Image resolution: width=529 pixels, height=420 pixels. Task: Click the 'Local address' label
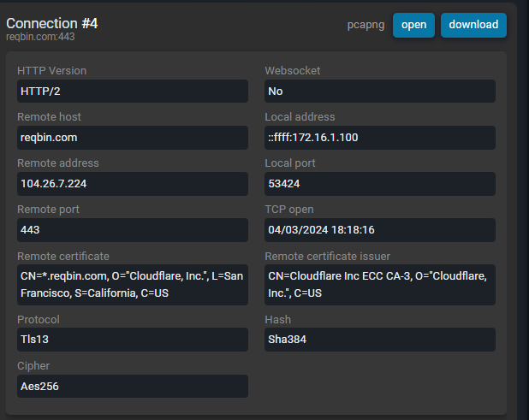300,117
